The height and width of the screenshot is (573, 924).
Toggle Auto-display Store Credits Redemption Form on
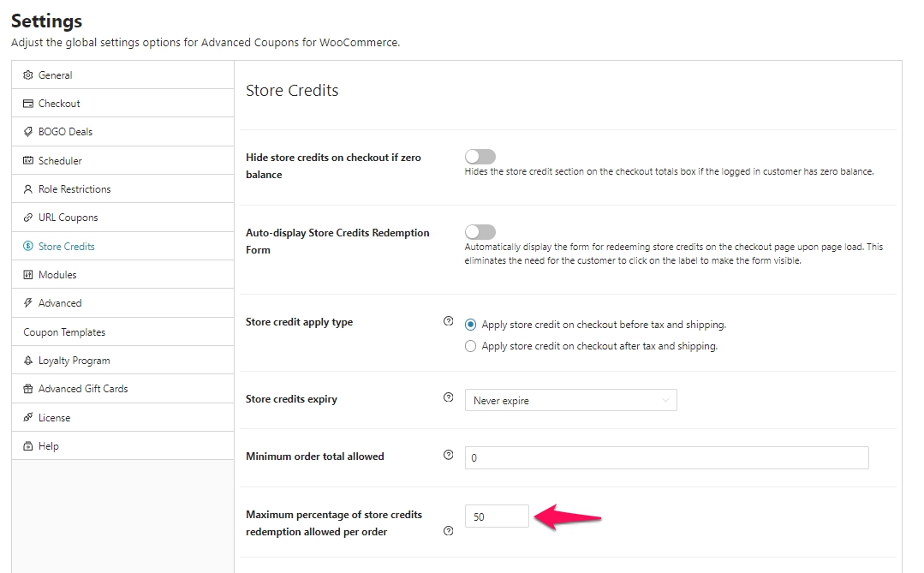(480, 231)
